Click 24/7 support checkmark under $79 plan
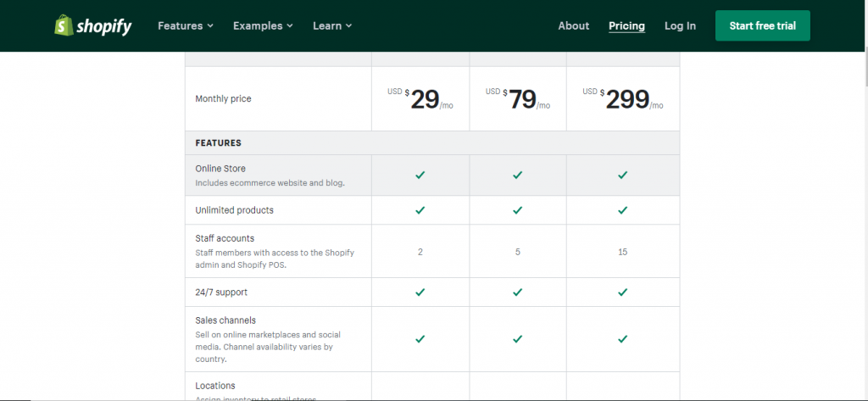 pos(518,292)
